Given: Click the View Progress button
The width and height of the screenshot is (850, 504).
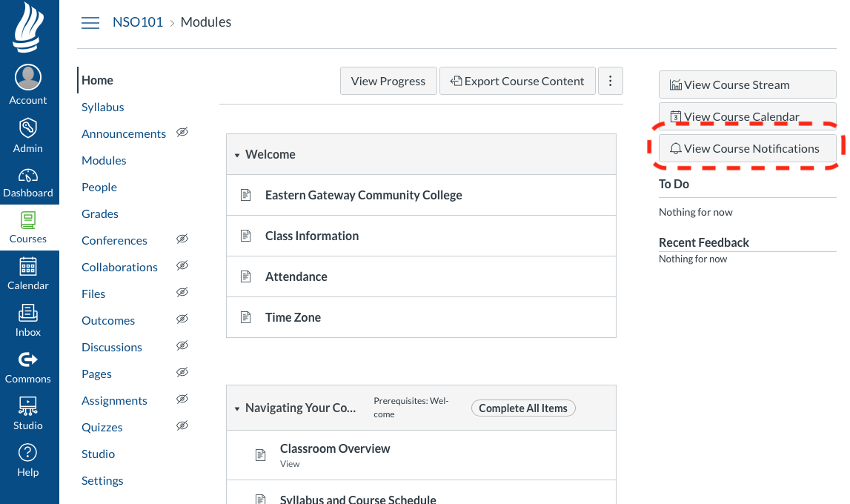Looking at the screenshot, I should click(388, 81).
